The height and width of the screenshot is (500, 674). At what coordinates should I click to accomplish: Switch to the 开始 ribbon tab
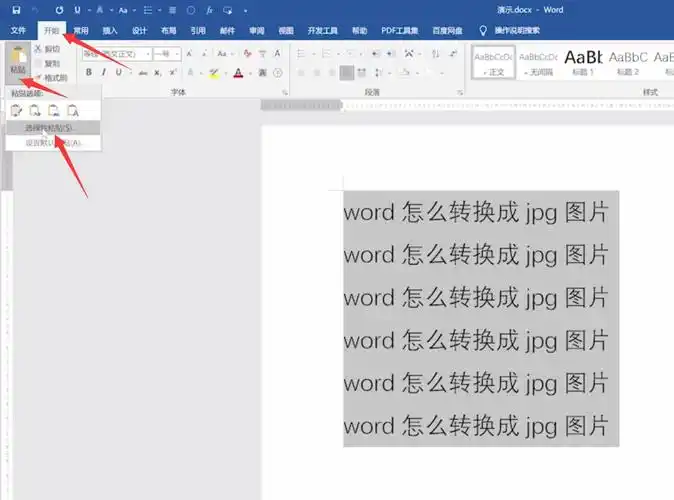point(52,31)
